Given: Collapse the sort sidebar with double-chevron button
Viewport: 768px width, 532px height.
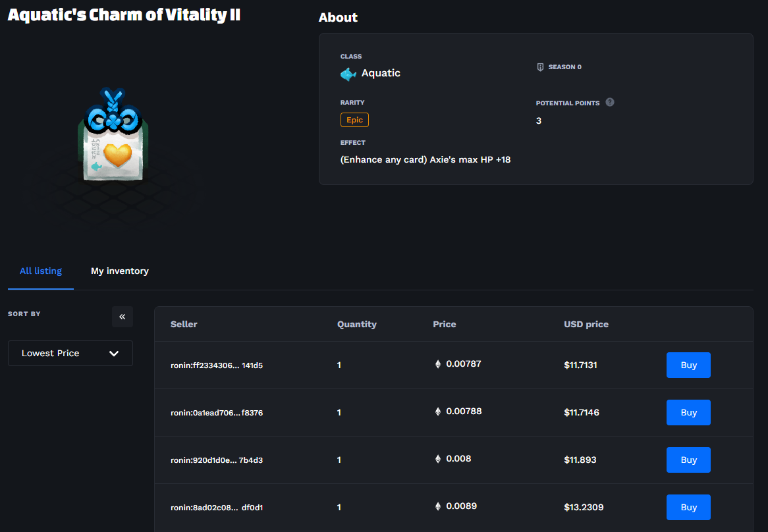Looking at the screenshot, I should (123, 317).
